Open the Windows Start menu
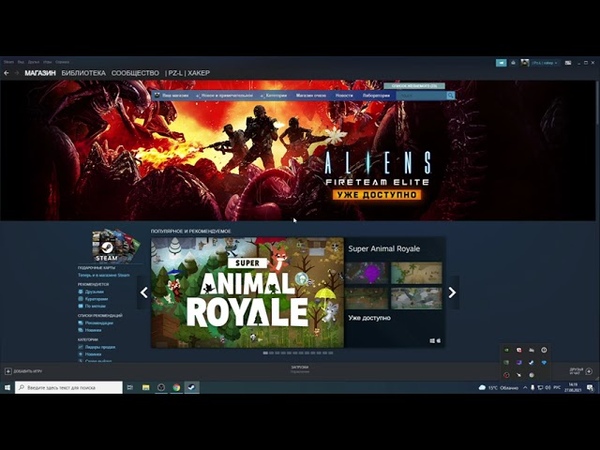600x450 pixels. pos(7,388)
